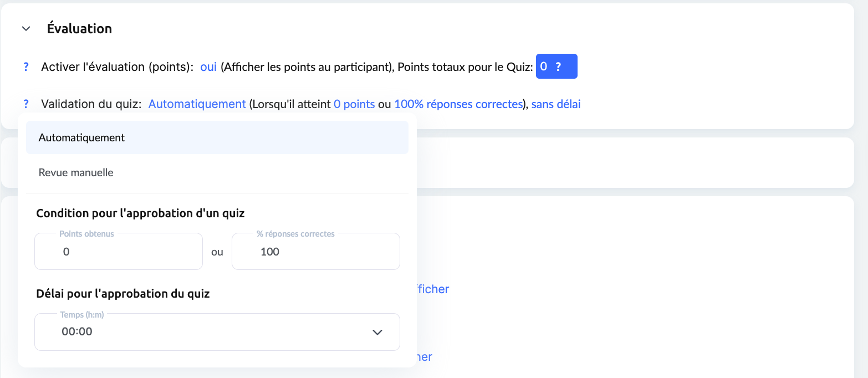Click the 0 value in blue points box
868x378 pixels.
(544, 67)
